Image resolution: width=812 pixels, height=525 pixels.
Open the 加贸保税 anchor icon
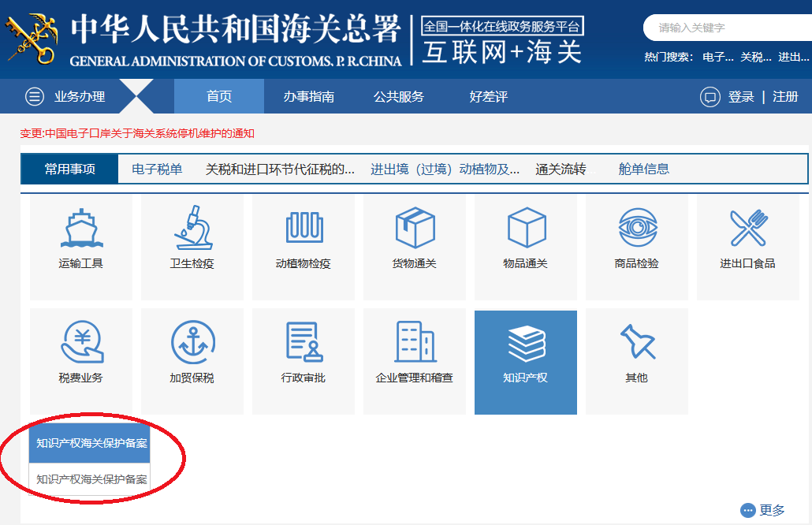pyautogui.click(x=192, y=341)
